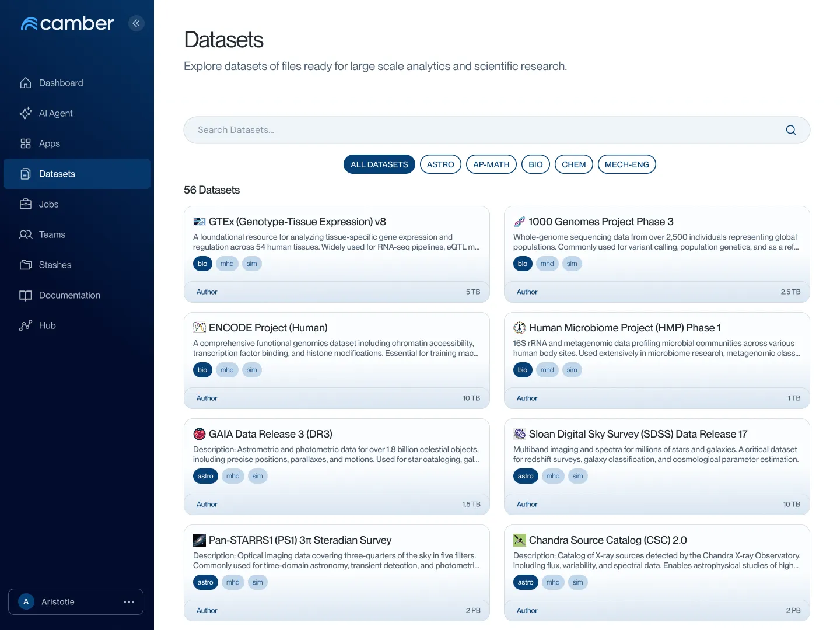
Task: Click the Author label on GTEx card
Action: click(x=206, y=292)
